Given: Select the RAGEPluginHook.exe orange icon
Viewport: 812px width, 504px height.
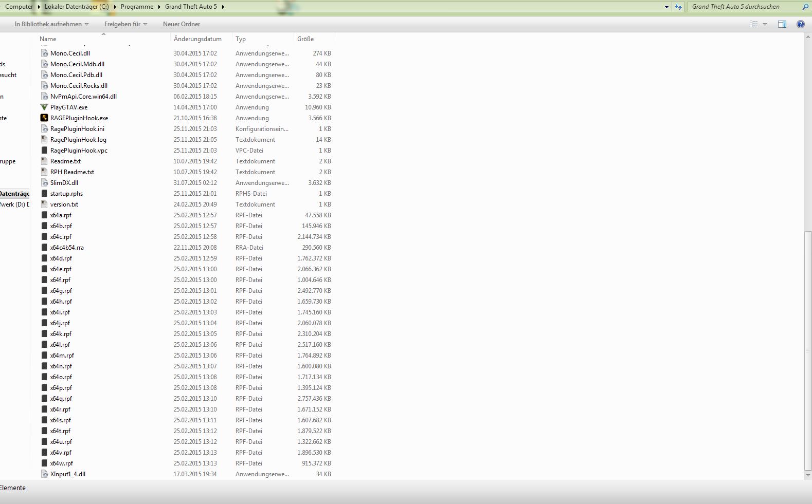Looking at the screenshot, I should [x=44, y=118].
